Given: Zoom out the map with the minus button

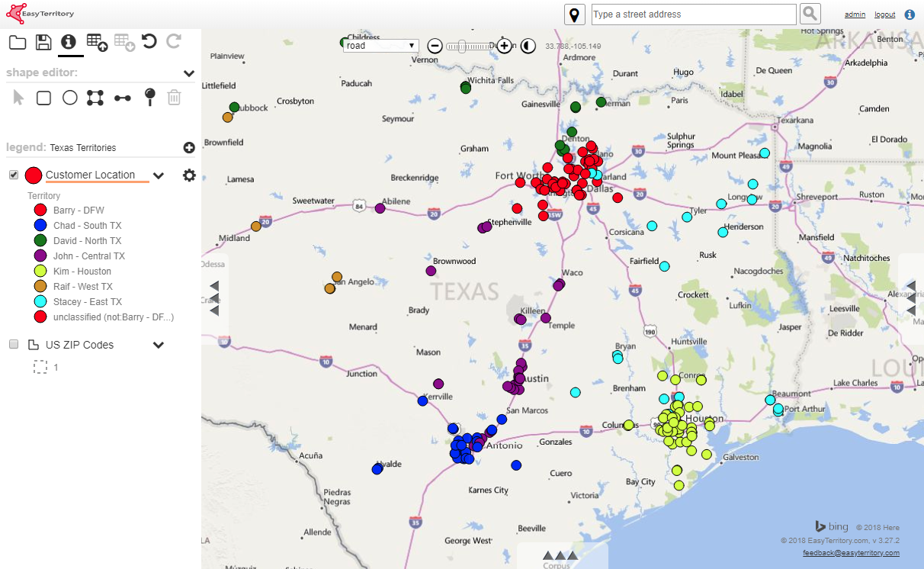Looking at the screenshot, I should [435, 47].
